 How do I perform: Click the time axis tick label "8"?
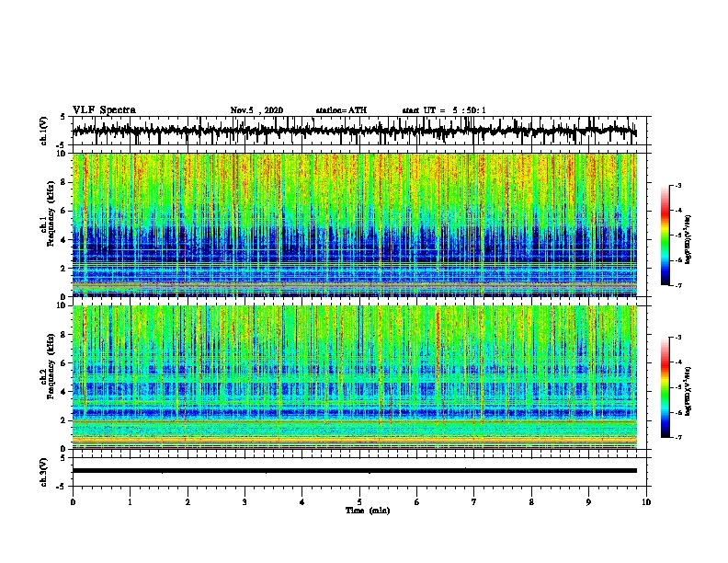click(x=531, y=502)
